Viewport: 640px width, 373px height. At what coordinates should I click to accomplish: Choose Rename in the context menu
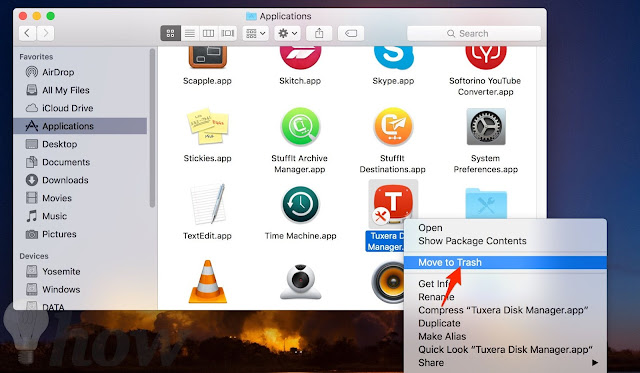pos(505,297)
